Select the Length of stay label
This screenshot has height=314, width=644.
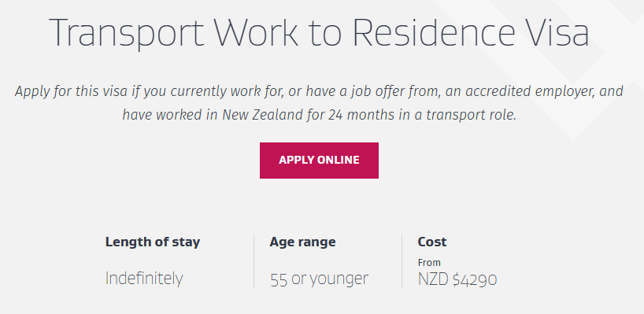coord(153,242)
